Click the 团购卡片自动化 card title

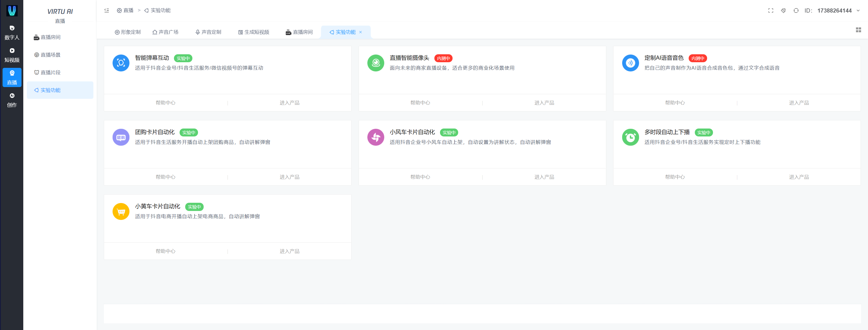click(155, 132)
